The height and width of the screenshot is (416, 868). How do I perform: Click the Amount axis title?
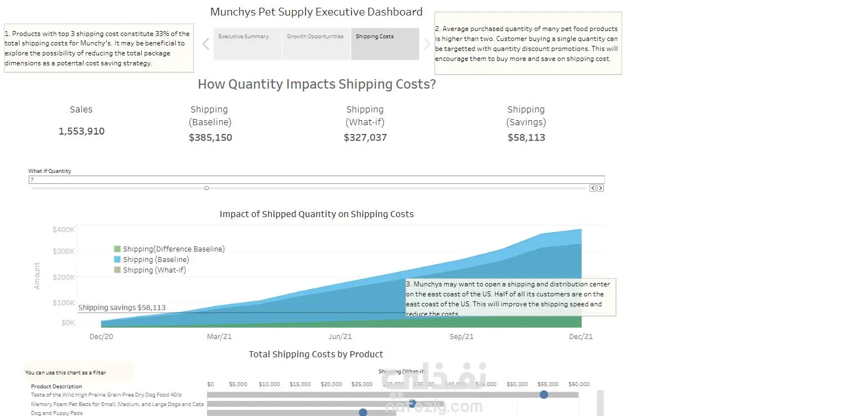click(37, 276)
